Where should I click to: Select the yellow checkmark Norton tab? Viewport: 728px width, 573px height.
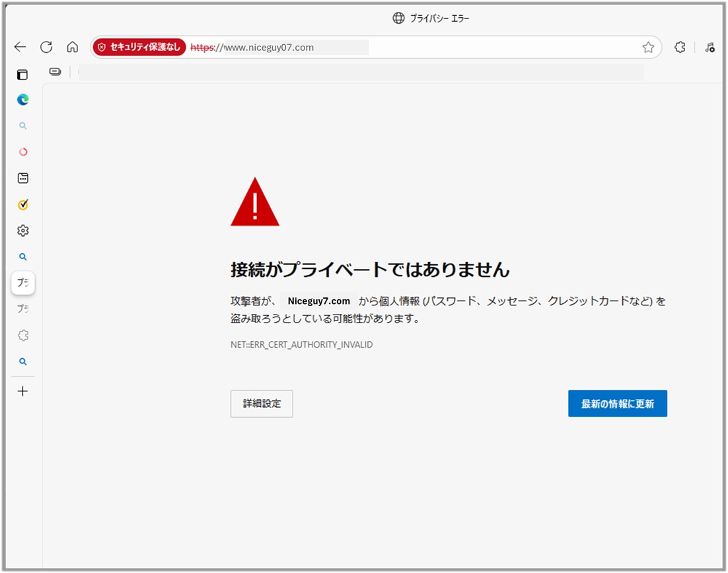(23, 205)
